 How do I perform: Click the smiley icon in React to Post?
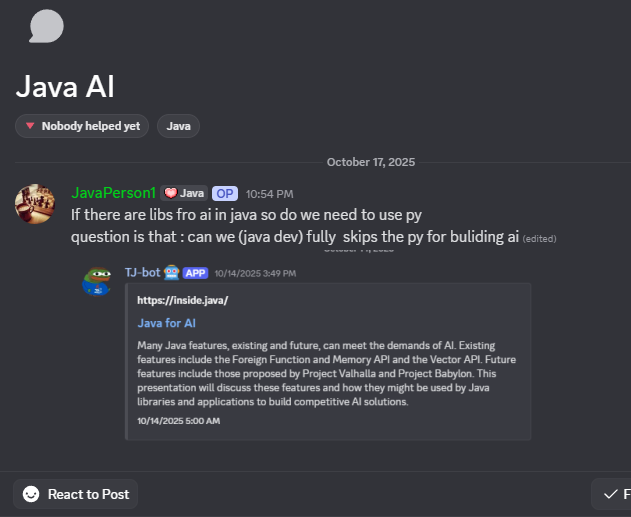pos(31,494)
